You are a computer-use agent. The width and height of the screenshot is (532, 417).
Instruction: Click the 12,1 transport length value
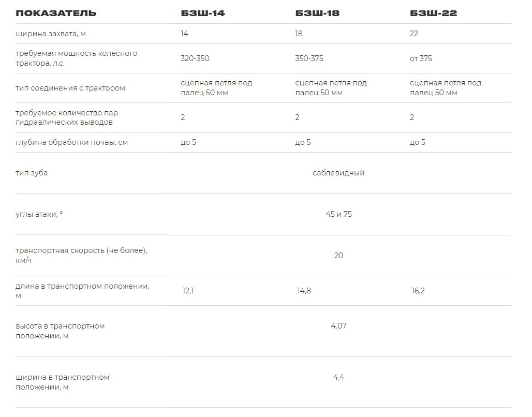pyautogui.click(x=188, y=291)
